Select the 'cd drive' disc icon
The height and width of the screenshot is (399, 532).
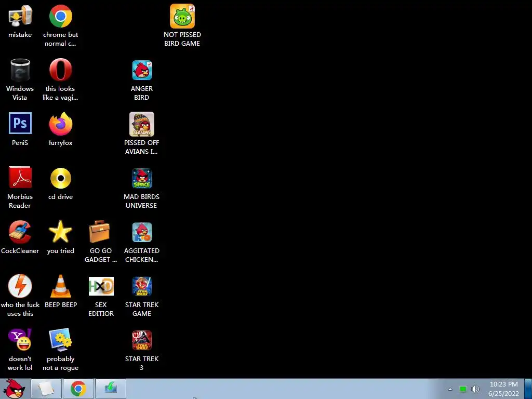click(61, 178)
